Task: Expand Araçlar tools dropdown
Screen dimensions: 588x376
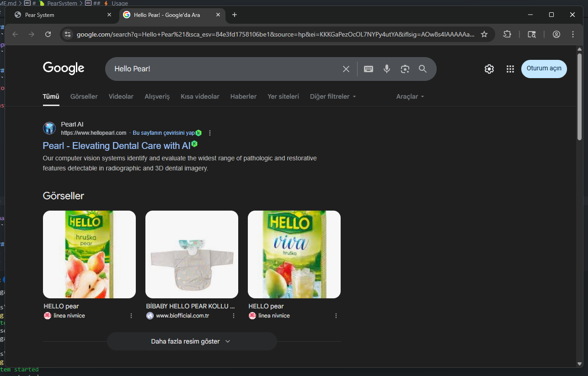Action: click(x=410, y=96)
